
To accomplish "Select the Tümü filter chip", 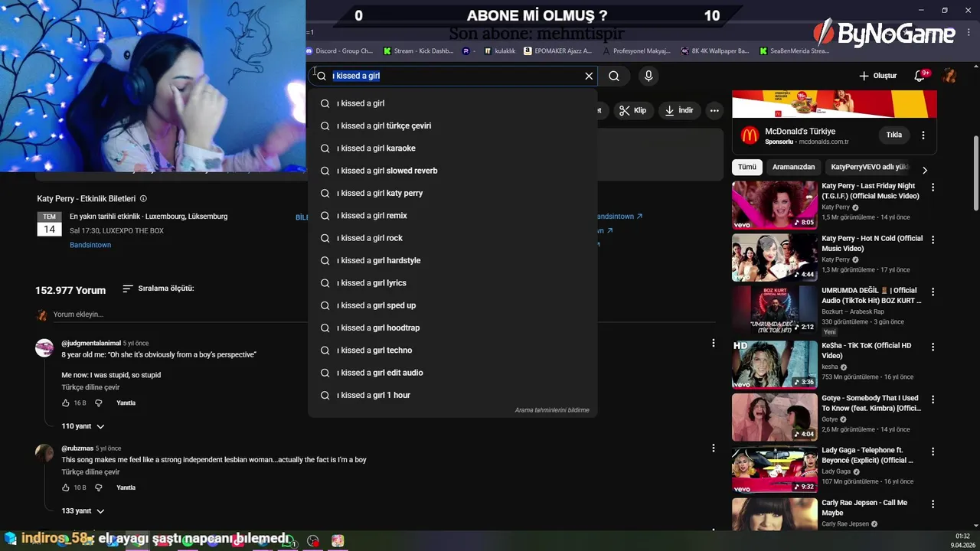I will [747, 167].
